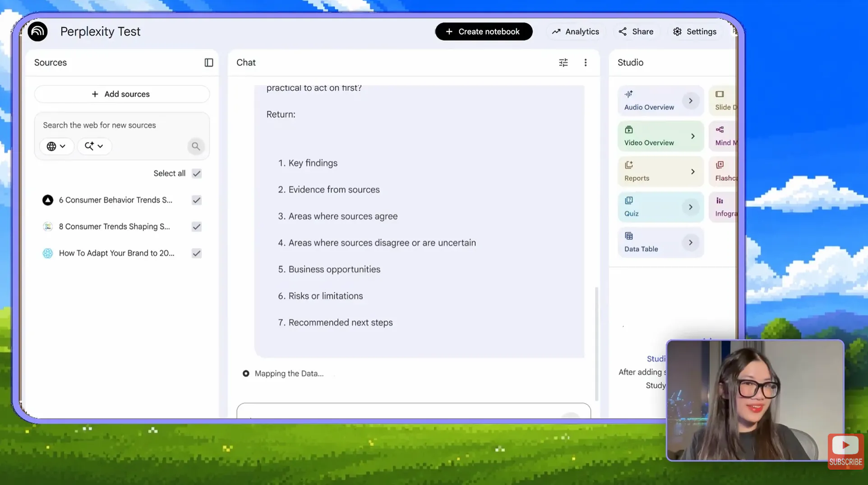Click the Video Overview icon
The width and height of the screenshot is (868, 485).
(628, 130)
